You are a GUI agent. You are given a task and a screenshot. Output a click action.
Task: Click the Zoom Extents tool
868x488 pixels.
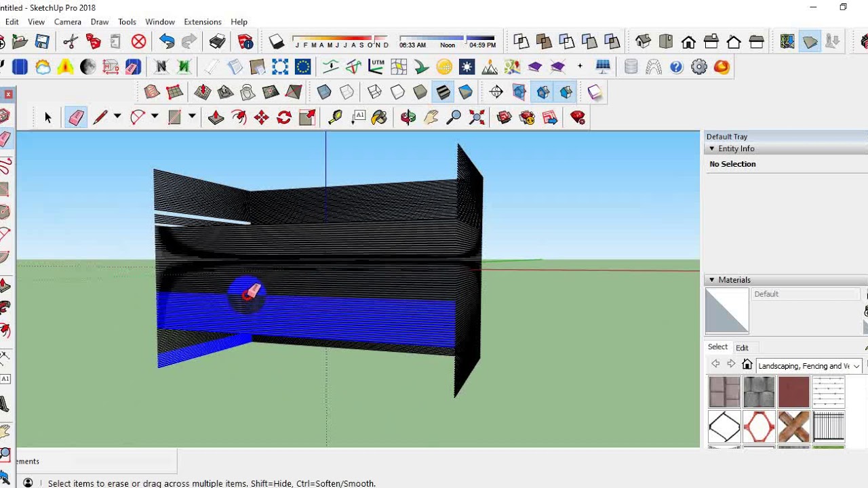point(477,117)
